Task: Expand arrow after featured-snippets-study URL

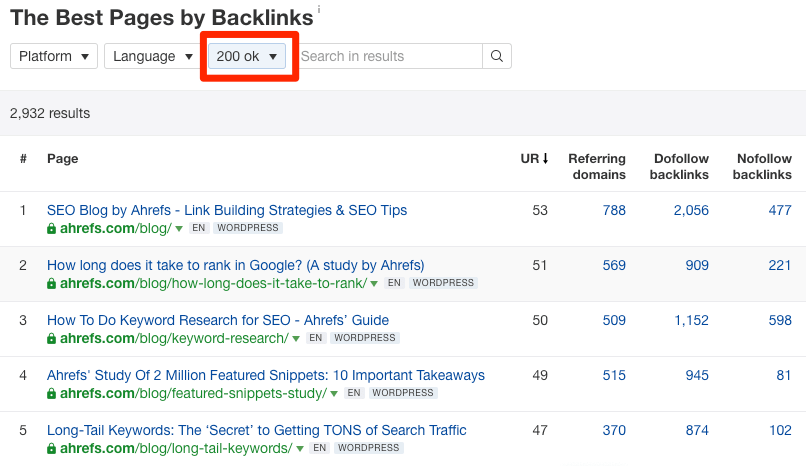Action: click(x=334, y=394)
